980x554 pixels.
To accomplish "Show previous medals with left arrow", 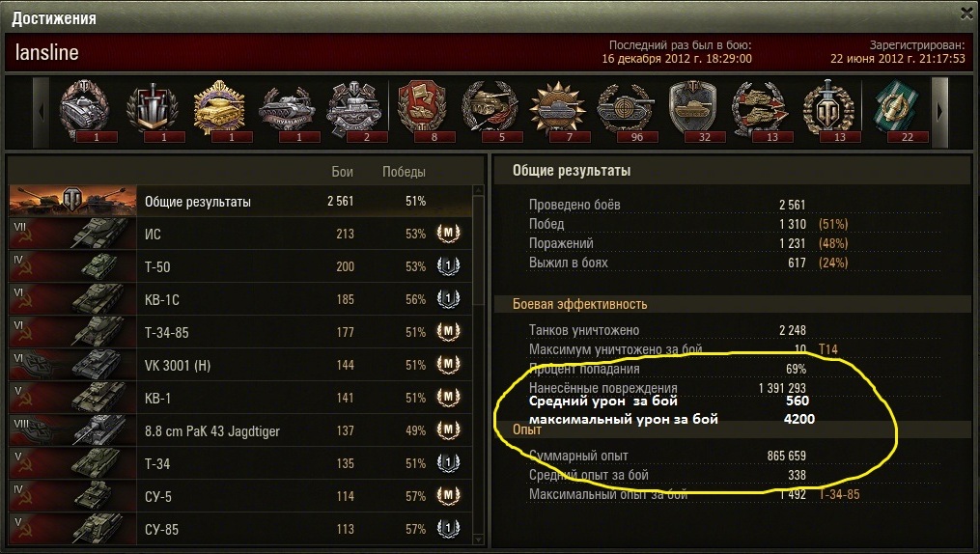I will pyautogui.click(x=41, y=112).
